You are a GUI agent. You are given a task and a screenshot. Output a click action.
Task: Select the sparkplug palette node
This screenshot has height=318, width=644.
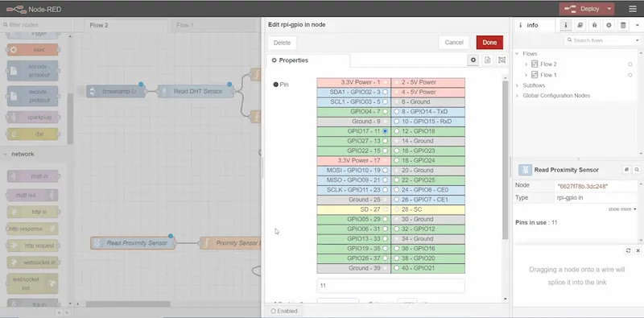(x=33, y=117)
